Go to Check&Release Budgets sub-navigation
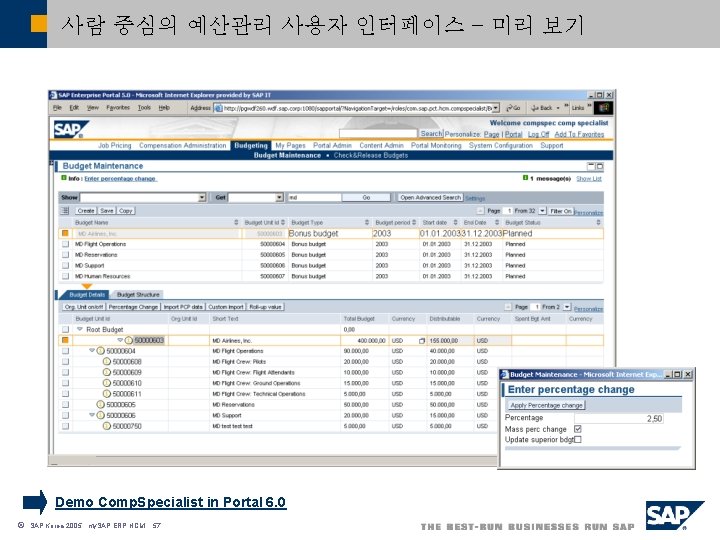 click(371, 156)
